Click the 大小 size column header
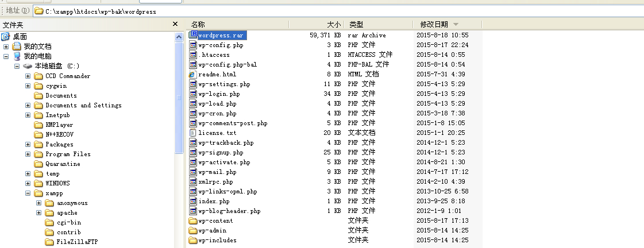This screenshot has height=248, width=644. pos(333,24)
